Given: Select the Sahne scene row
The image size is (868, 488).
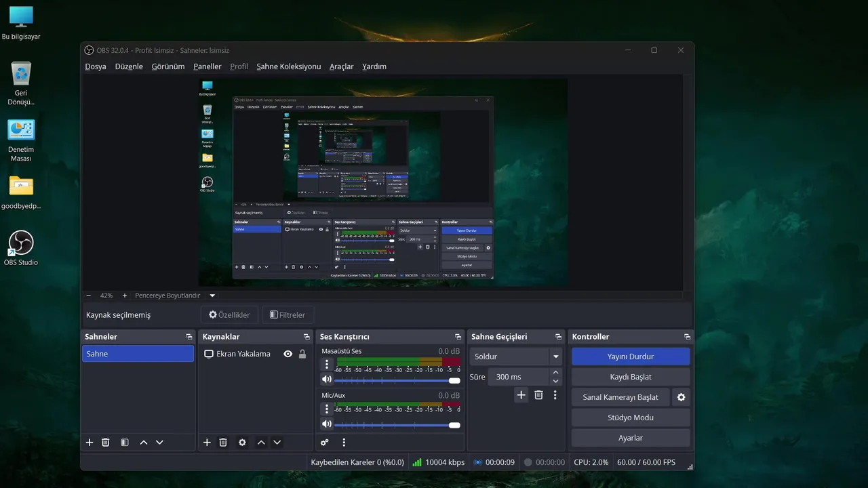Looking at the screenshot, I should 138,354.
